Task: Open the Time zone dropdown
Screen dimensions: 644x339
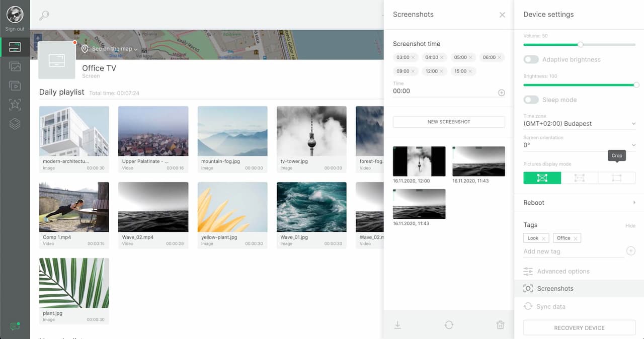Action: 579,122
